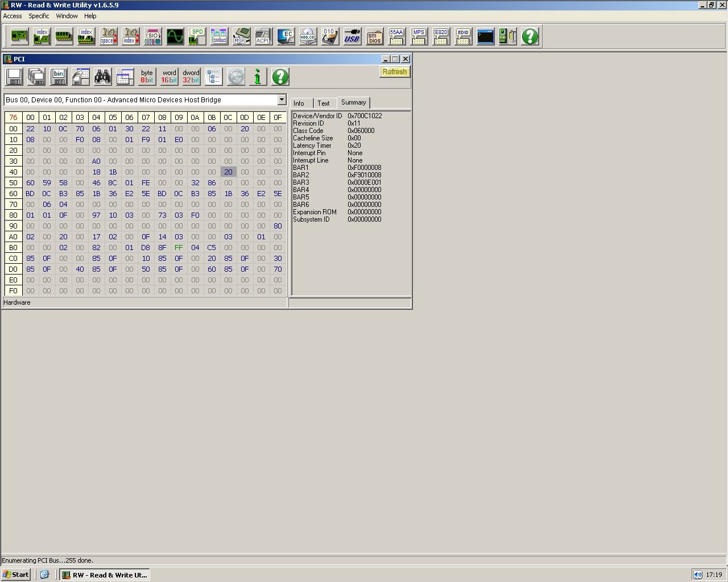
Task: Switch to dword 32bit view
Action: pyautogui.click(x=191, y=77)
